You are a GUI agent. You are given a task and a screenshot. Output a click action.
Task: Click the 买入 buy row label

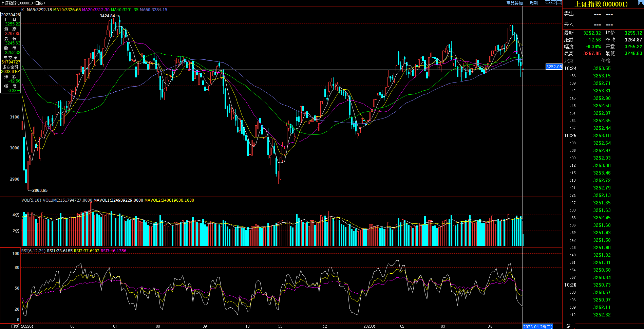569,24
